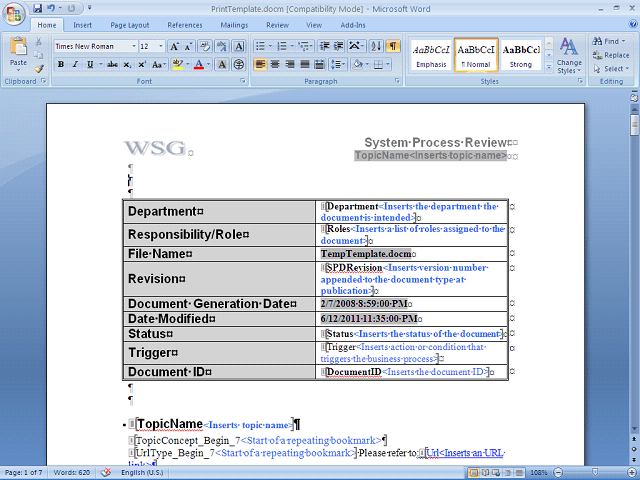Open the Office button menu

click(x=14, y=15)
